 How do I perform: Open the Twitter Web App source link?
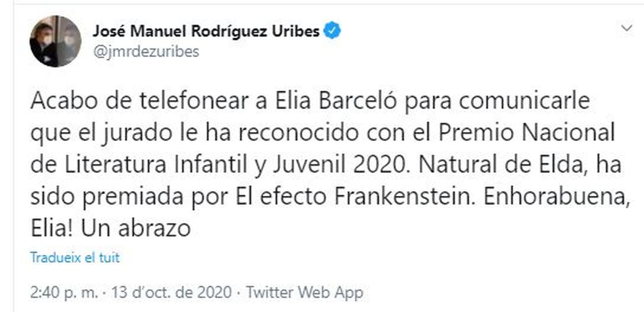click(x=305, y=292)
